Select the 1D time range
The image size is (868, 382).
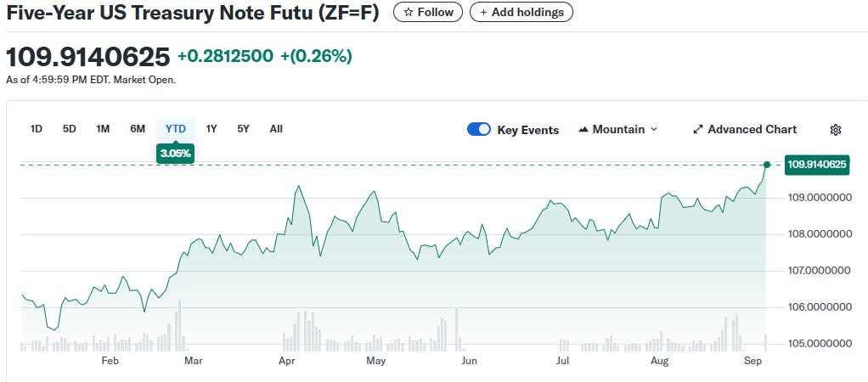click(37, 129)
